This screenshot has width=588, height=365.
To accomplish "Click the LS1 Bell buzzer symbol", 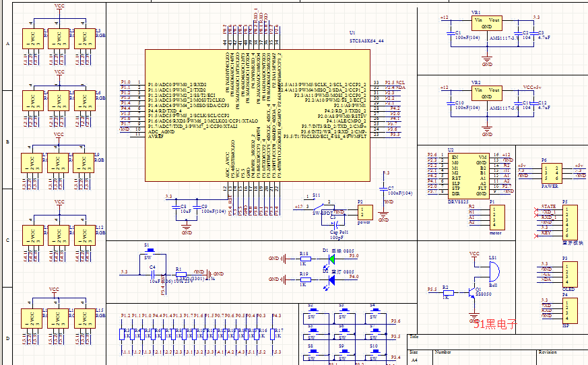I will [x=494, y=270].
